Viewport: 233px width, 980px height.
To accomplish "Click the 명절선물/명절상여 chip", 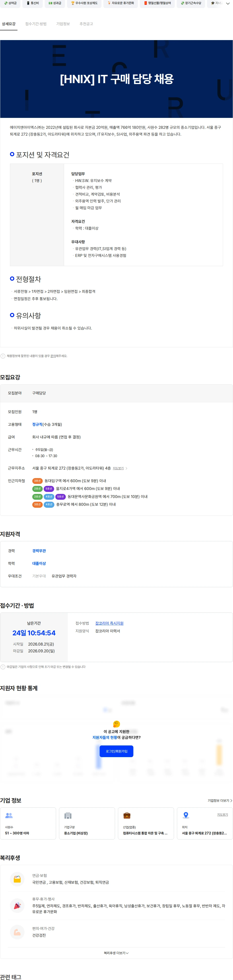I will (x=157, y=3).
